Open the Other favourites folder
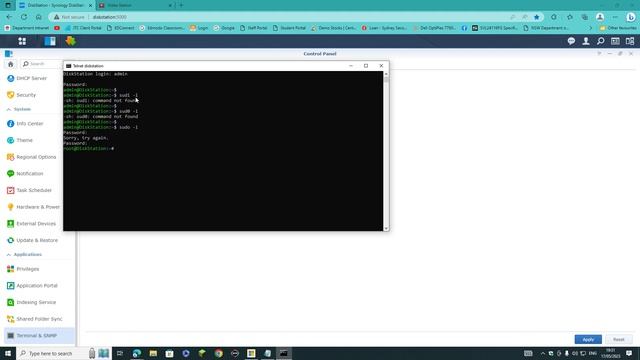This screenshot has width=640, height=360. click(x=618, y=28)
